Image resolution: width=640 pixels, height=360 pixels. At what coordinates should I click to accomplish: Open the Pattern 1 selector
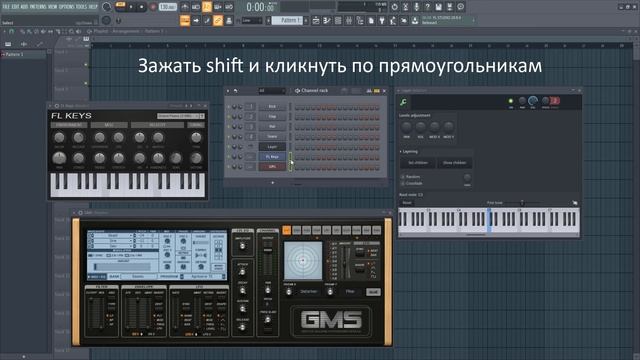pyautogui.click(x=287, y=20)
